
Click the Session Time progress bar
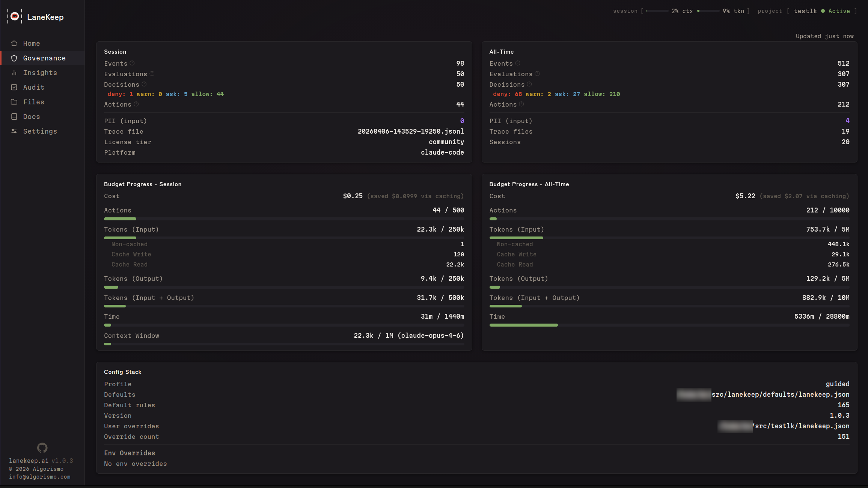click(x=284, y=325)
